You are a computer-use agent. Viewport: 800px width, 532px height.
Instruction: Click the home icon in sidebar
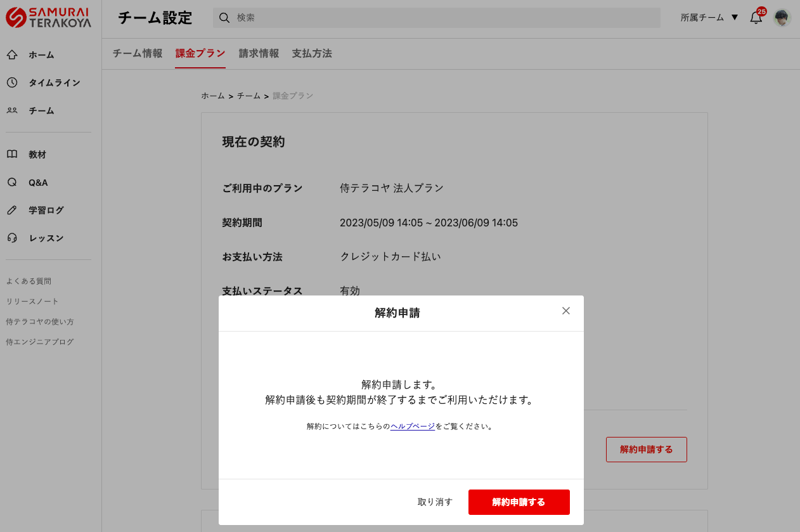click(12, 55)
